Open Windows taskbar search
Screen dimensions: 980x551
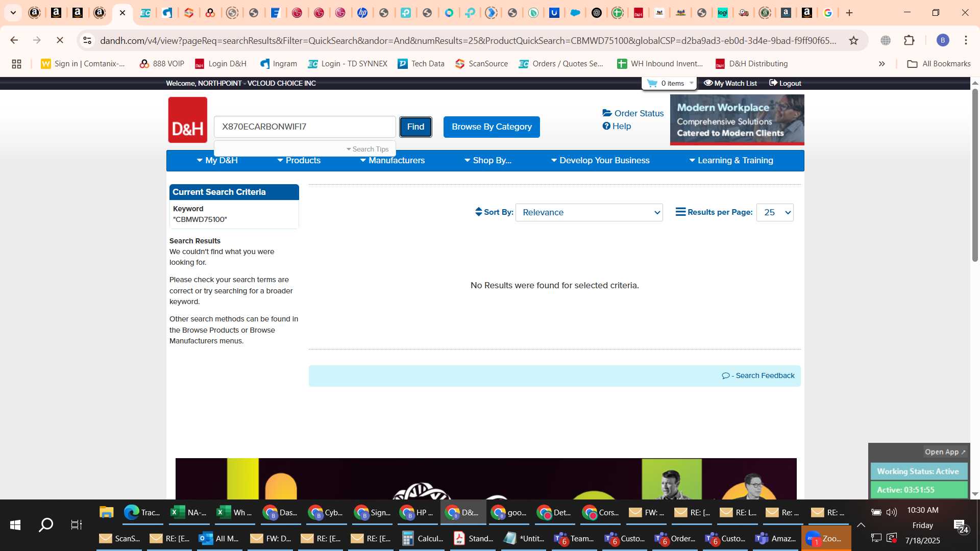pyautogui.click(x=46, y=524)
